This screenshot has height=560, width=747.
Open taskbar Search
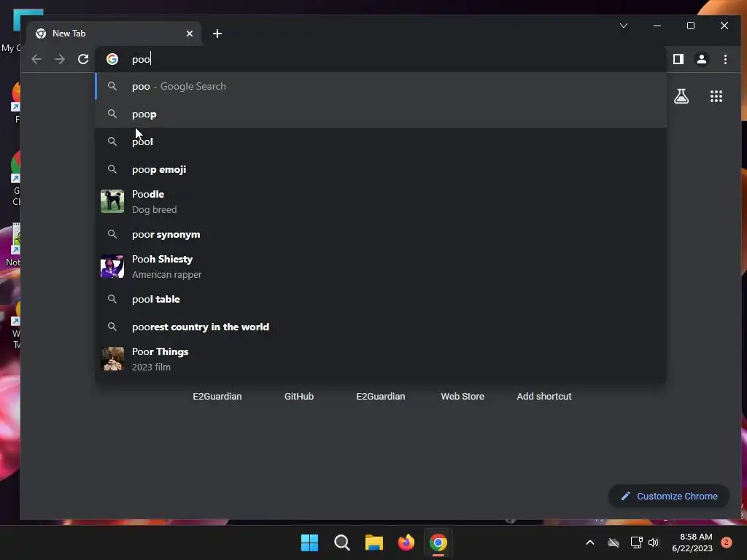pos(342,542)
